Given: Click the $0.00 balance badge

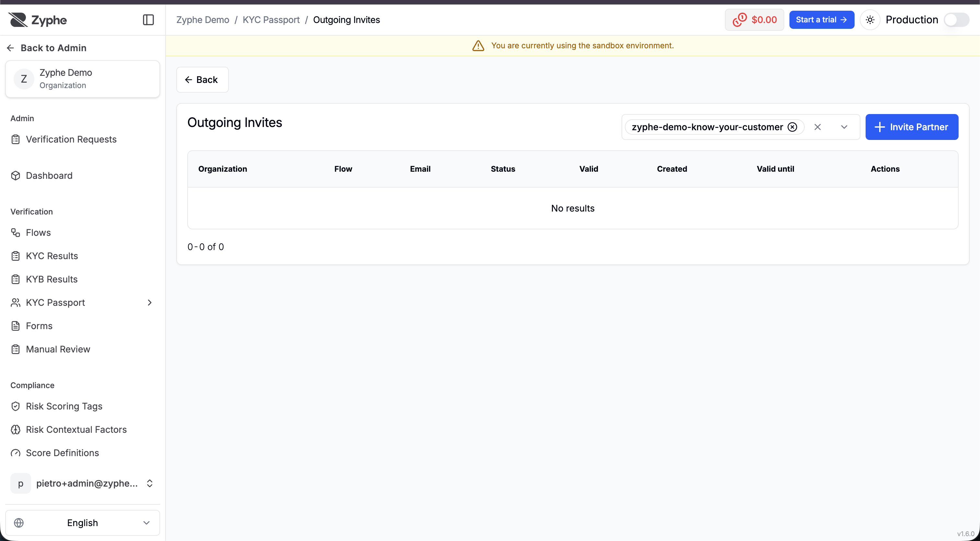Looking at the screenshot, I should (754, 20).
